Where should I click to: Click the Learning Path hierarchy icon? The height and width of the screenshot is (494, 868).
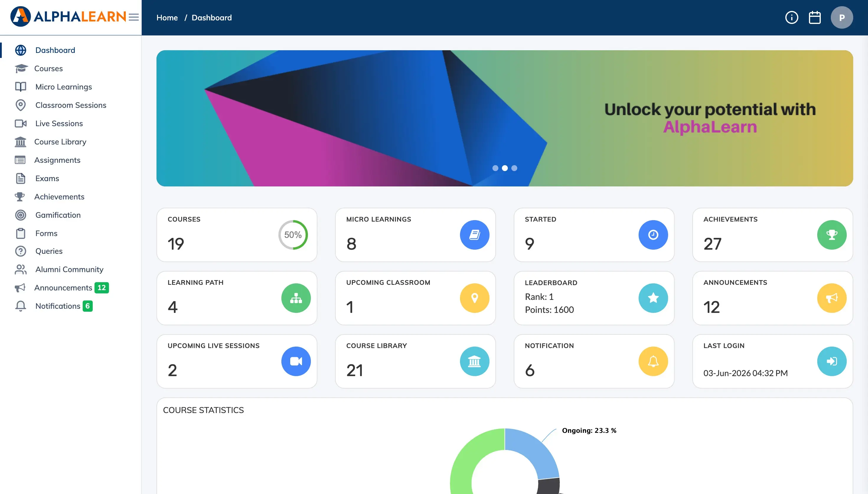(296, 298)
